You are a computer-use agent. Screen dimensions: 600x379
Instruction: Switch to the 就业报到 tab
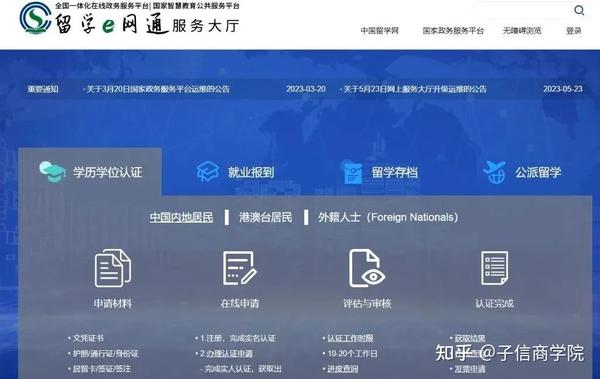point(235,172)
